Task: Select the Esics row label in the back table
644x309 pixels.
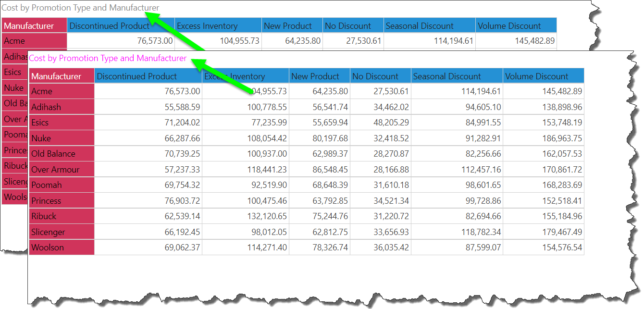Action: point(14,72)
